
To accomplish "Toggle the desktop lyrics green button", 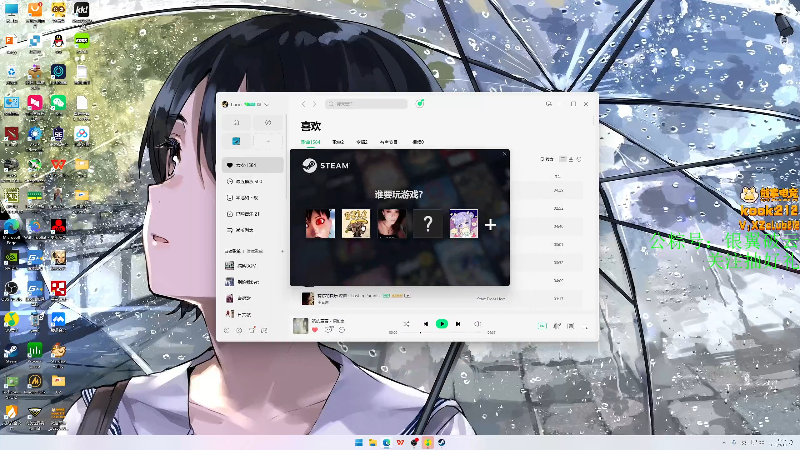I will [542, 326].
